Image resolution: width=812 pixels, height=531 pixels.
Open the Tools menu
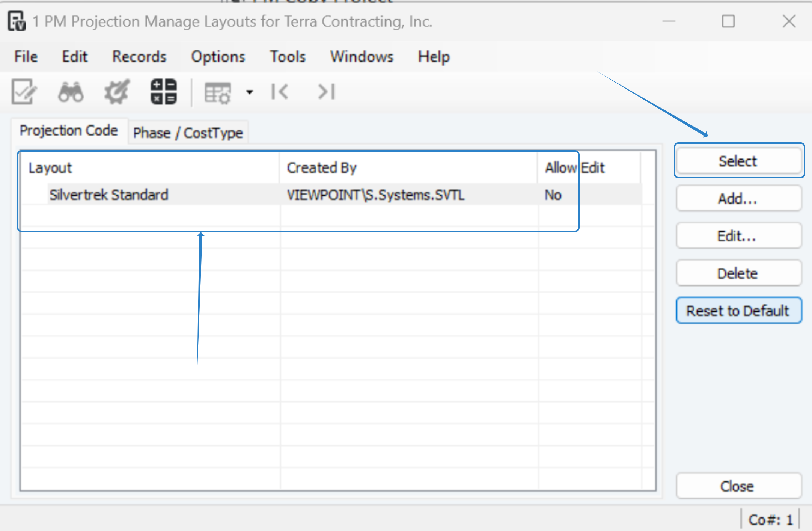pyautogui.click(x=288, y=57)
